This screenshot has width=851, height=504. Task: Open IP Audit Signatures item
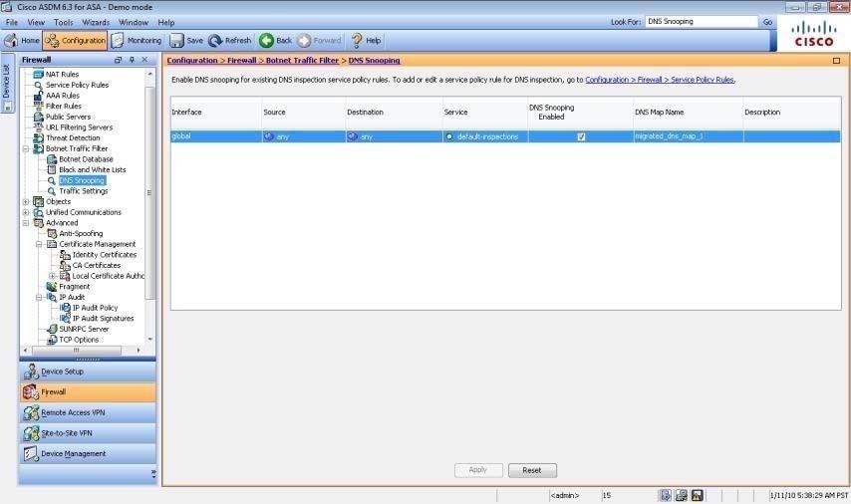[103, 319]
